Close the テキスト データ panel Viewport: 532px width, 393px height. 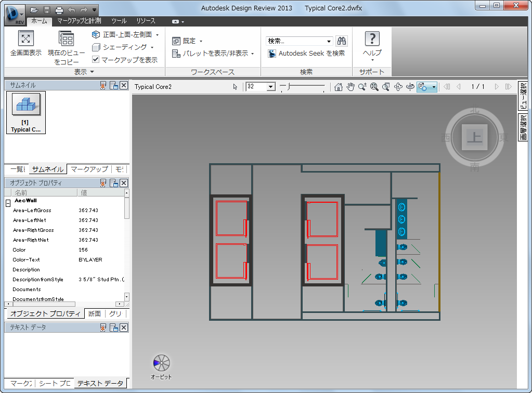tap(124, 327)
